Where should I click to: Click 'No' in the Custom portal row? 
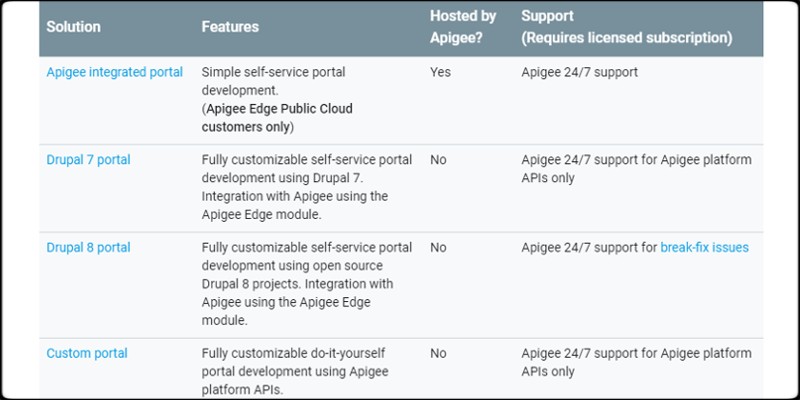[x=438, y=354]
